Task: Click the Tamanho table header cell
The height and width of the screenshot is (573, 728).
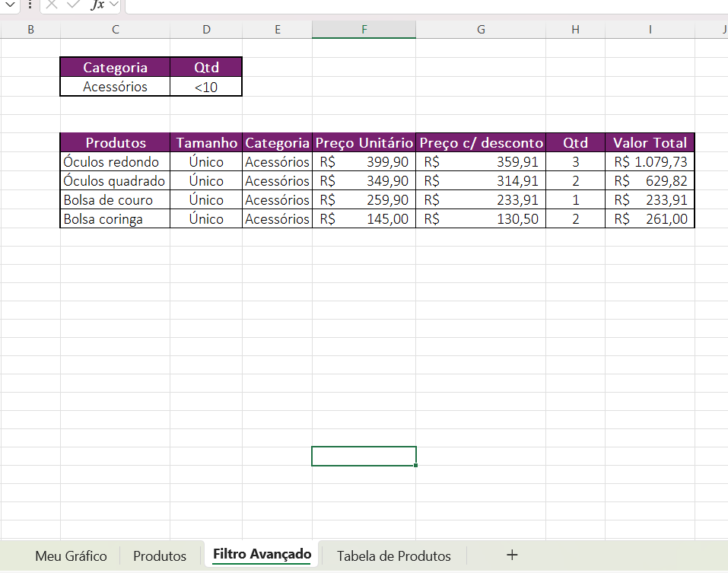Action: click(x=206, y=142)
